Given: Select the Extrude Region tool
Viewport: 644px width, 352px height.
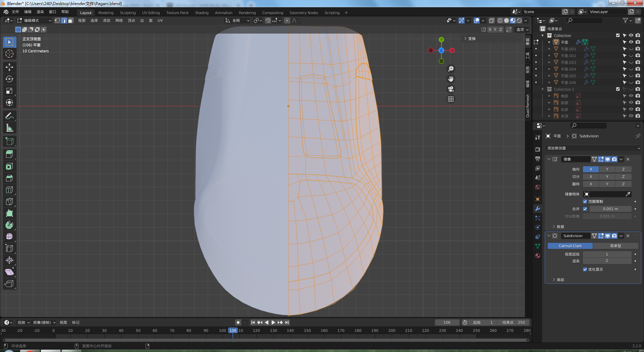Looking at the screenshot, I should tap(9, 155).
